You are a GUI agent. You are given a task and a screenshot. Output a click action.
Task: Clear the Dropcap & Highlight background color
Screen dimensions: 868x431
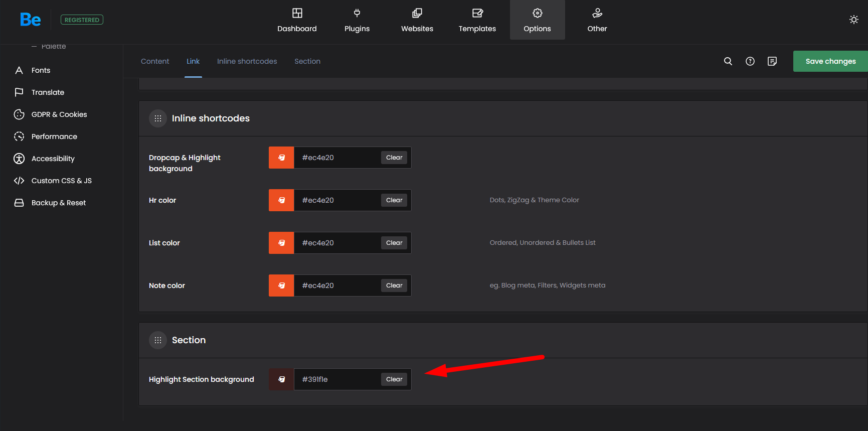[x=394, y=158]
